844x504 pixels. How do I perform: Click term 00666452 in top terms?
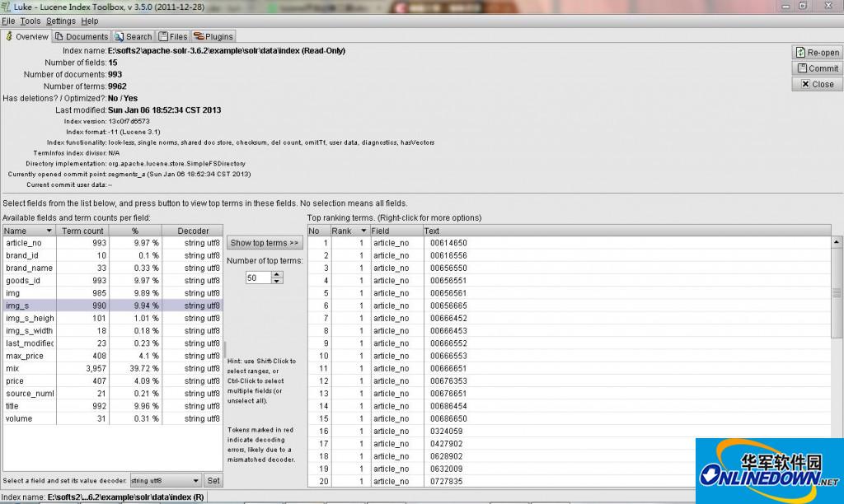click(x=448, y=318)
